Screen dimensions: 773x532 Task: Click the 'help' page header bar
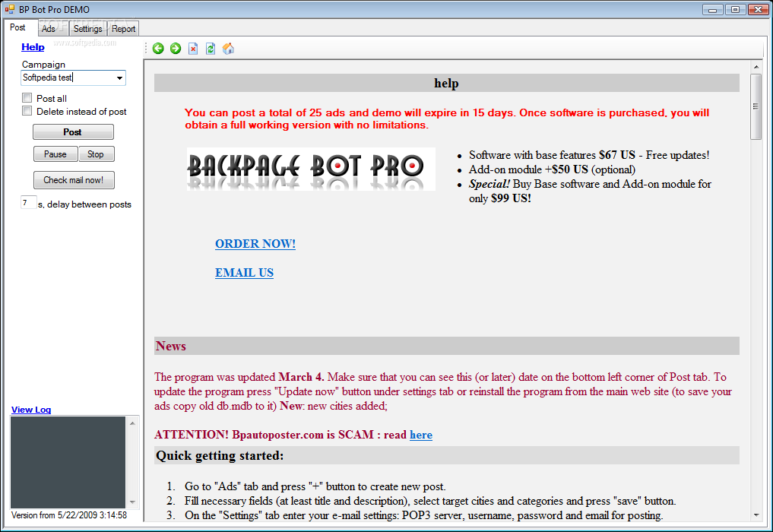pos(447,83)
